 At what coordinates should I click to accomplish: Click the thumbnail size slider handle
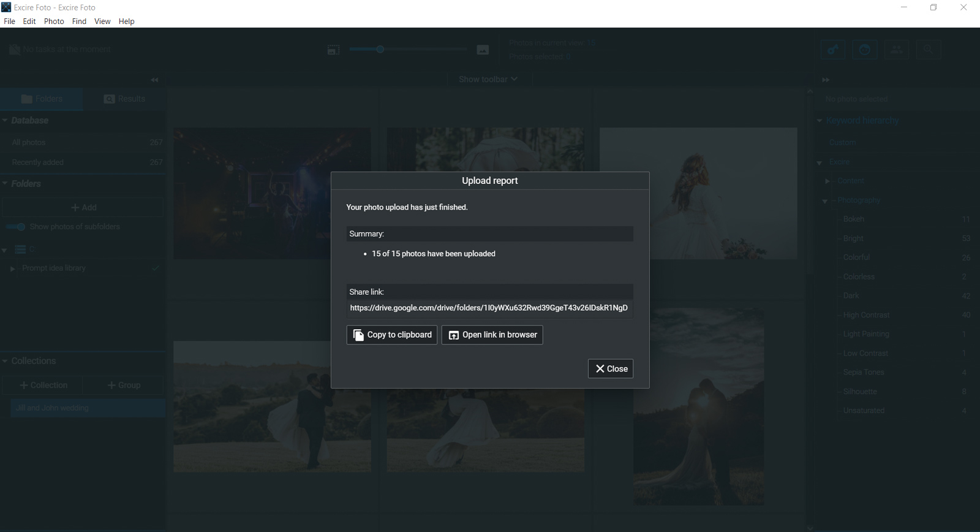[x=380, y=49]
